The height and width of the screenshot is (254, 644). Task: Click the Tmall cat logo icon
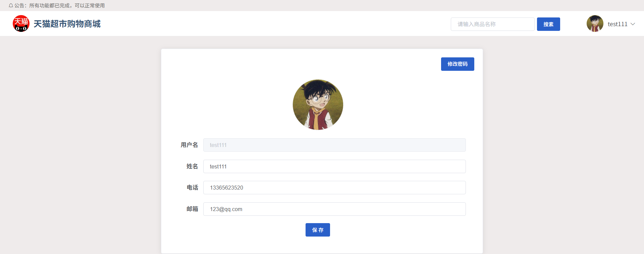(x=21, y=23)
